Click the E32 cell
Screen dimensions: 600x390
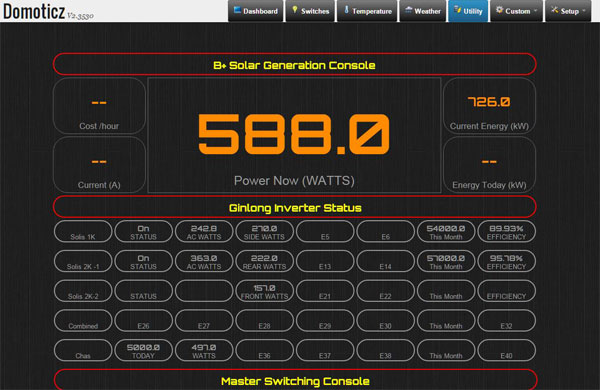click(506, 321)
